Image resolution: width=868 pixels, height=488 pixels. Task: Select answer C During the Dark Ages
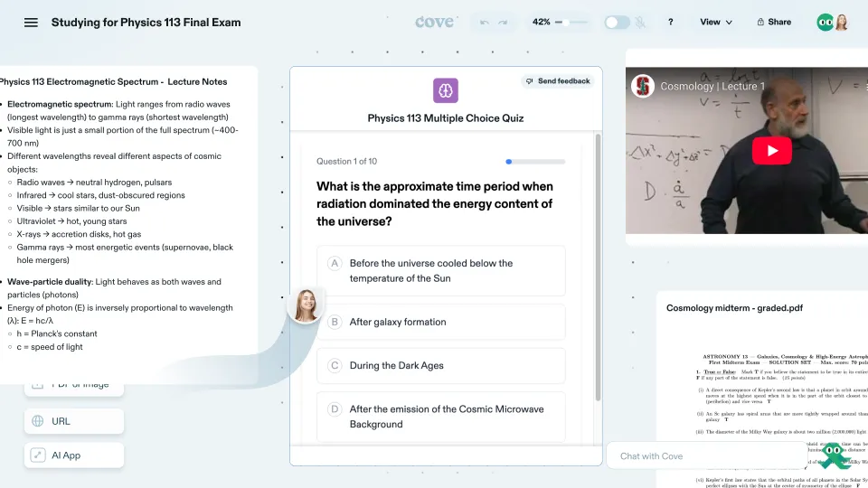pos(441,366)
